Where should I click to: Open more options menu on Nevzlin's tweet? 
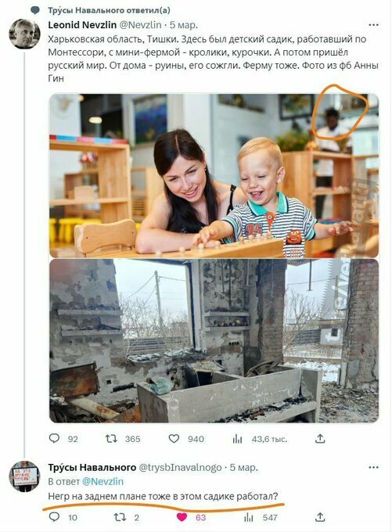(x=373, y=25)
